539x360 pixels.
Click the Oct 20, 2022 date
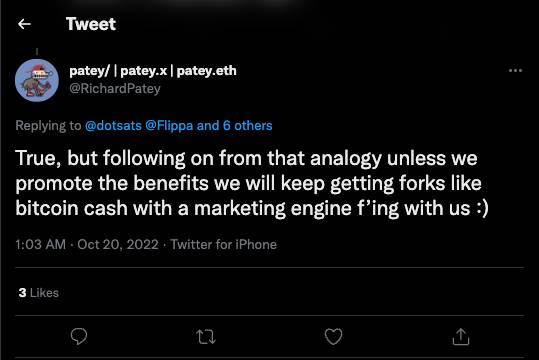[x=118, y=244]
